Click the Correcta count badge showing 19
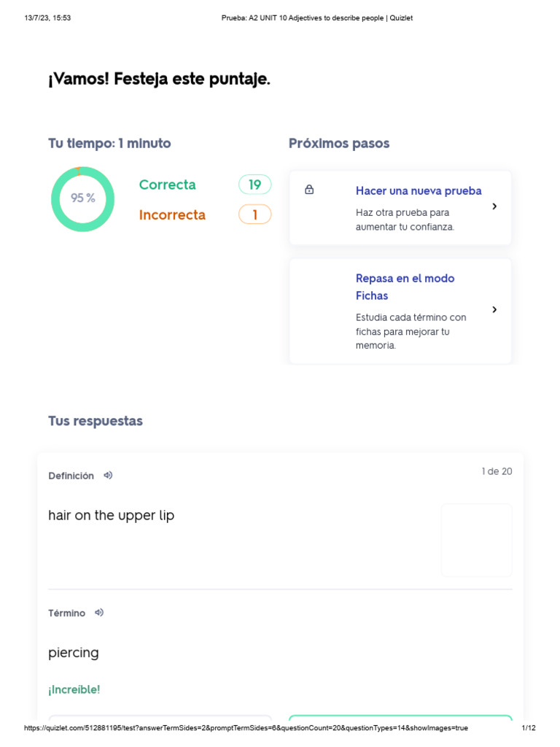Image resolution: width=560 pixels, height=747 pixels. 254,185
